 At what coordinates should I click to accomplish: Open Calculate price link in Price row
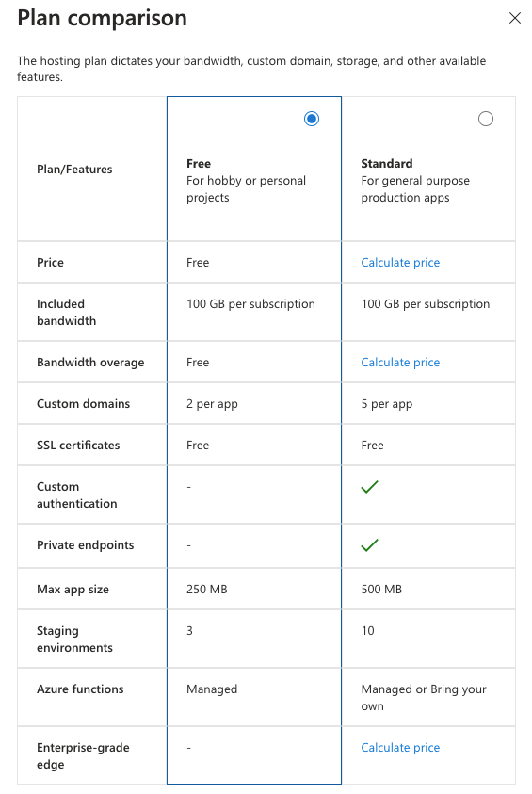(x=400, y=262)
